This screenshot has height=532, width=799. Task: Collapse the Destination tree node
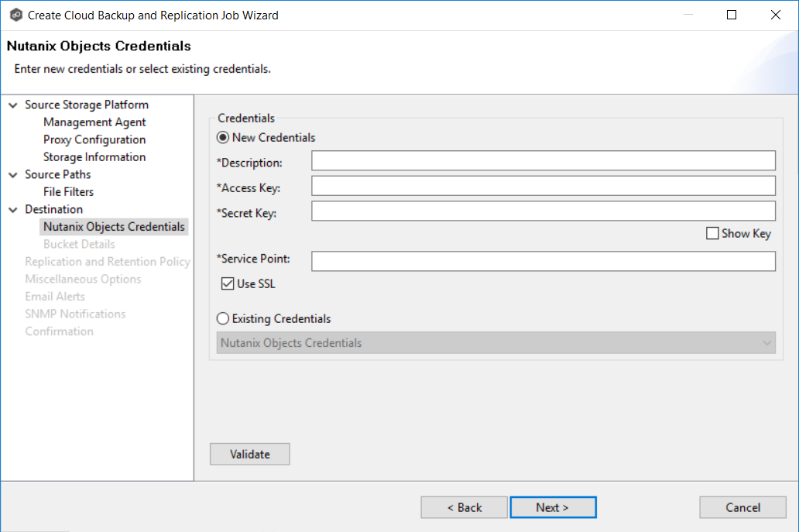coord(13,209)
